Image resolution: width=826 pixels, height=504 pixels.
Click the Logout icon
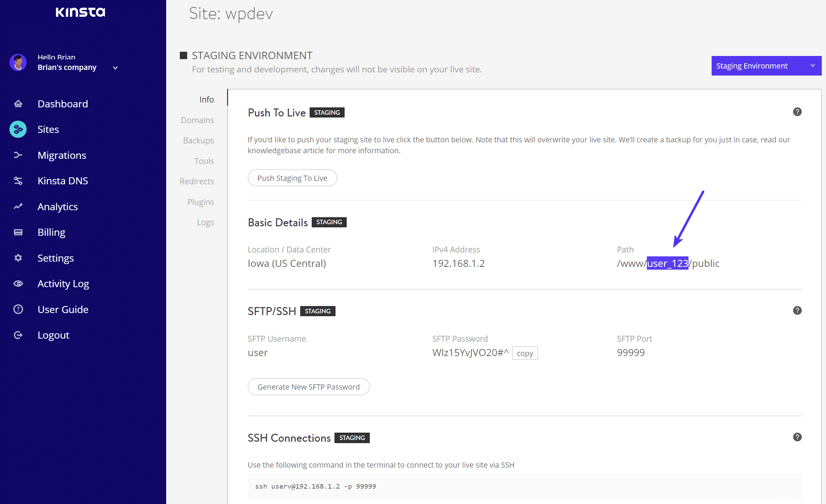pos(18,335)
